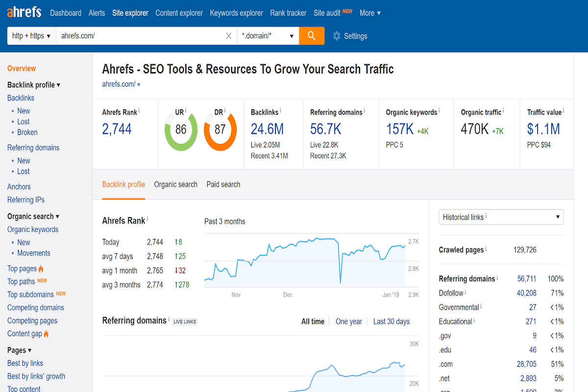Open Organic keywords in sidebar
Image resolution: width=588 pixels, height=392 pixels.
pyautogui.click(x=33, y=229)
